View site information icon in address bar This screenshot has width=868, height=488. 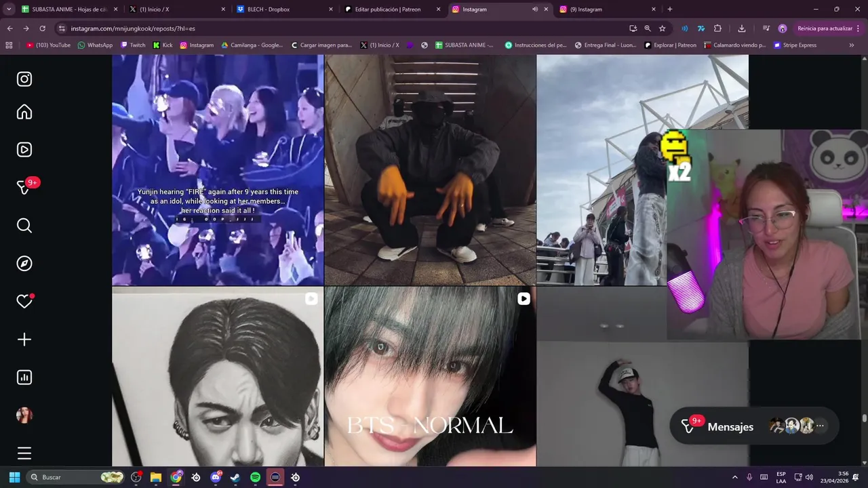[x=62, y=28]
